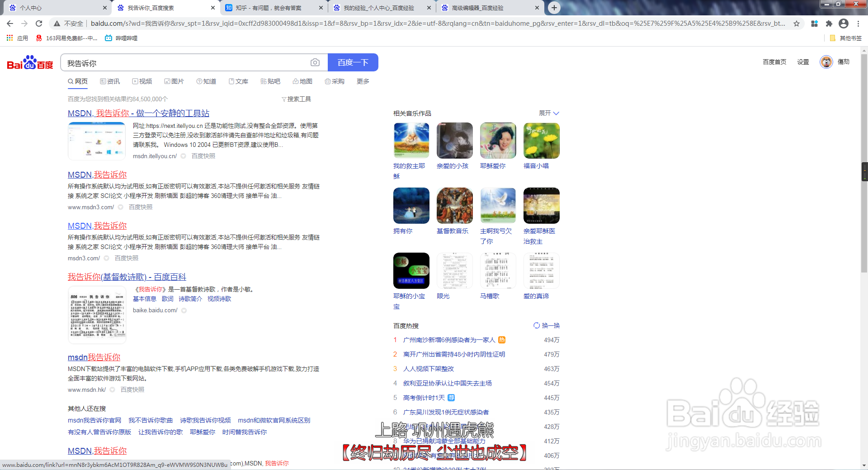This screenshot has width=868, height=470.
Task: Click the msdn.itellyou.cn result thumbnail
Action: tap(97, 141)
